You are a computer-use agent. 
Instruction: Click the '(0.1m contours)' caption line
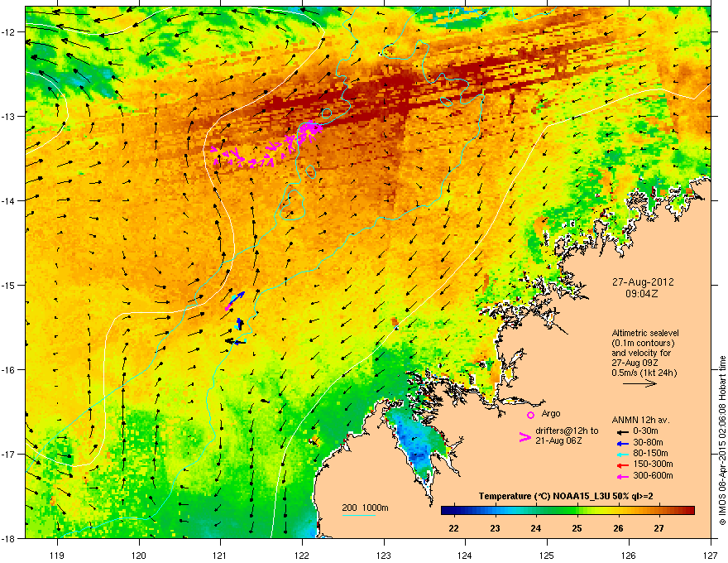[x=643, y=344]
